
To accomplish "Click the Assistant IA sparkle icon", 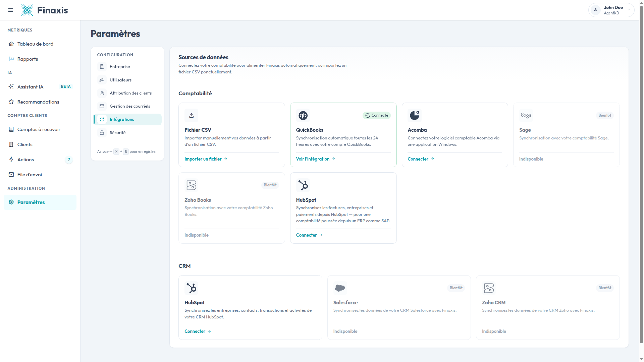I will (11, 86).
